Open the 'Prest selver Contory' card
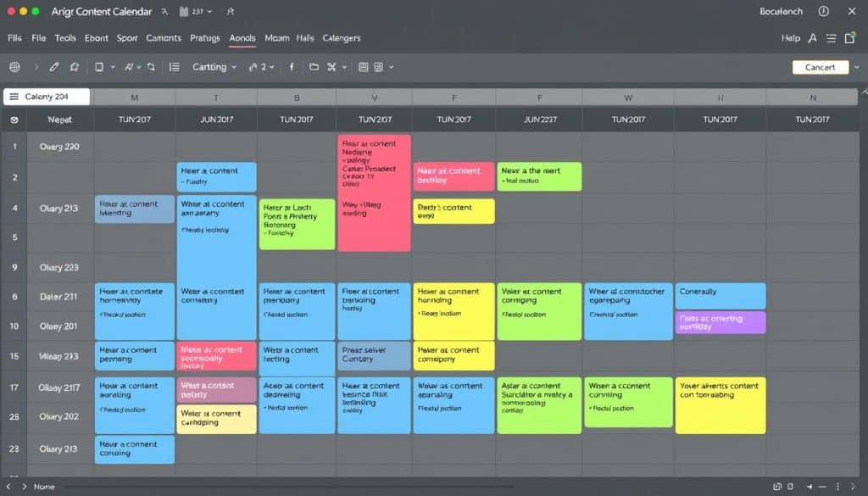The width and height of the screenshot is (868, 496). point(374,355)
